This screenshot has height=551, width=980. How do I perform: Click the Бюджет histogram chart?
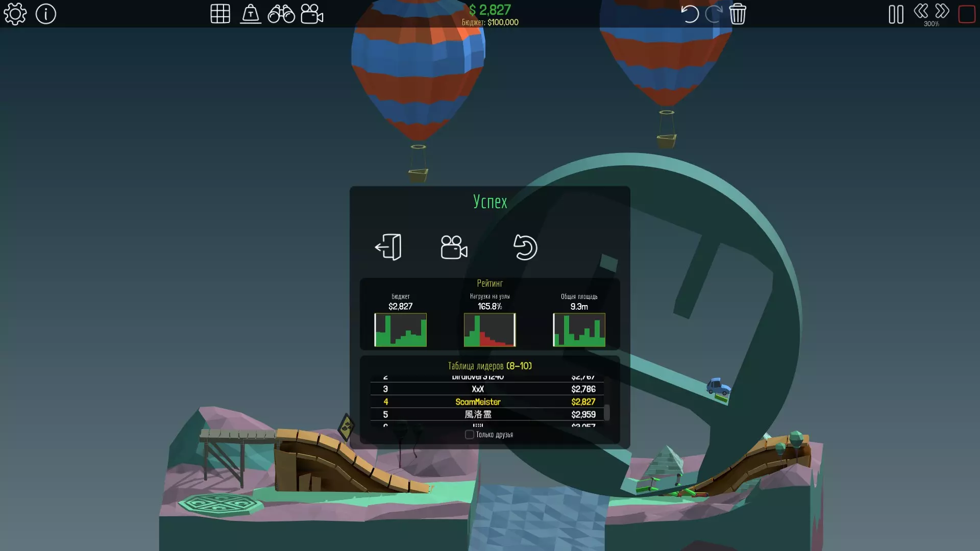pyautogui.click(x=400, y=330)
